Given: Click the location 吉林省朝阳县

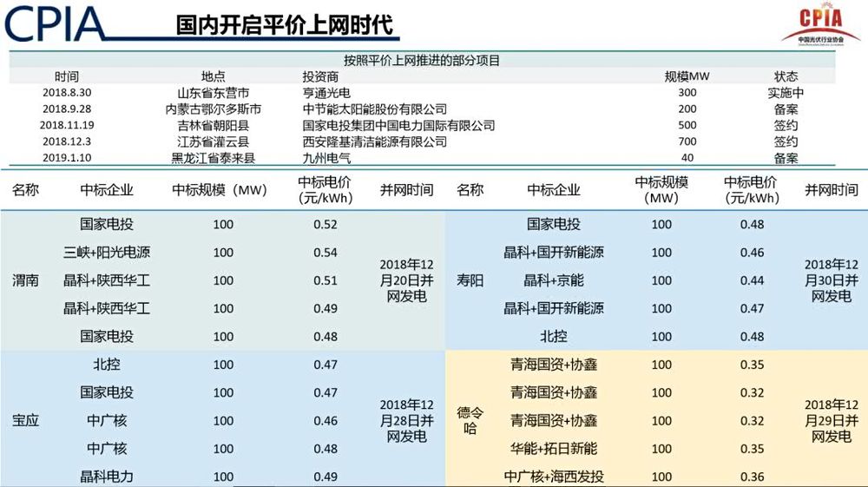Looking at the screenshot, I should click(x=214, y=126).
